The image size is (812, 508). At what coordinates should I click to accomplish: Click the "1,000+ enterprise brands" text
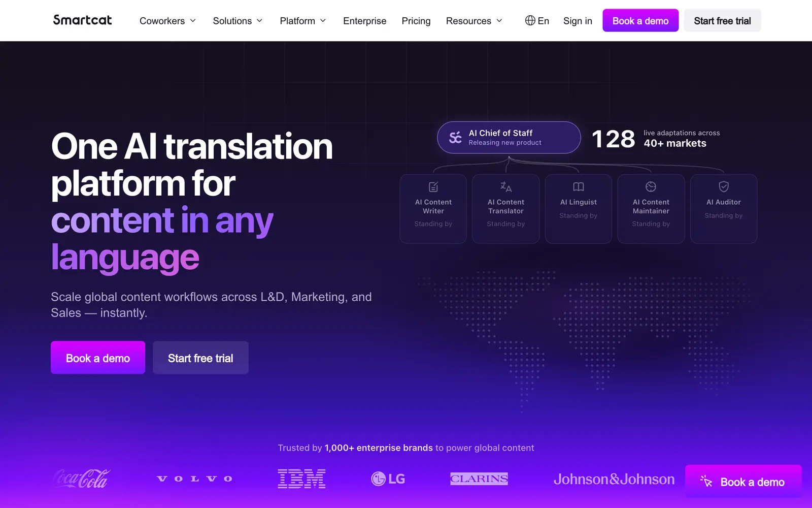point(379,448)
